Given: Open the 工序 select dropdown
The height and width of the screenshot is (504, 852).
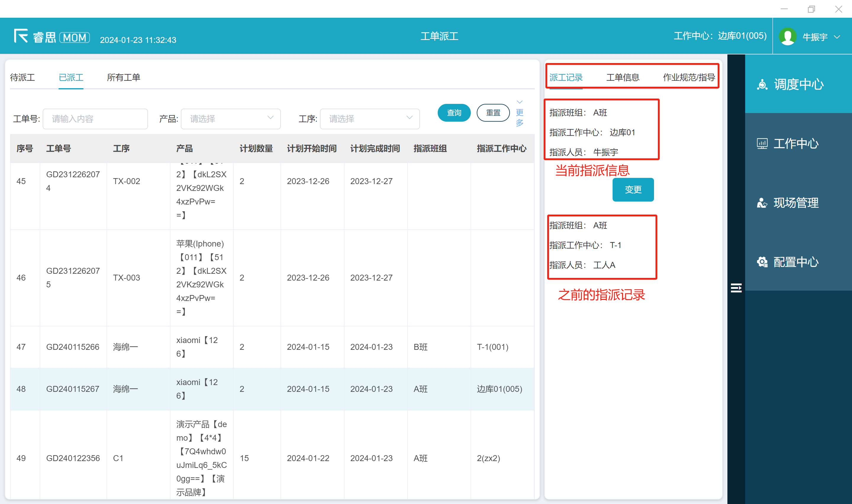Looking at the screenshot, I should tap(369, 119).
